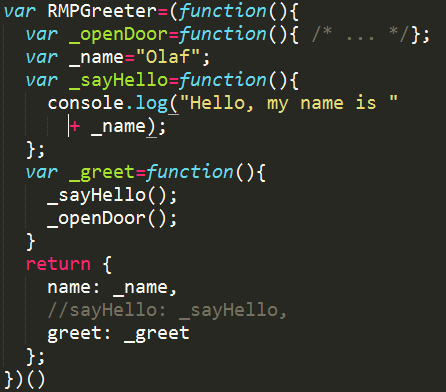
Task: Click the RMPGreeter variable name
Action: 102,11
